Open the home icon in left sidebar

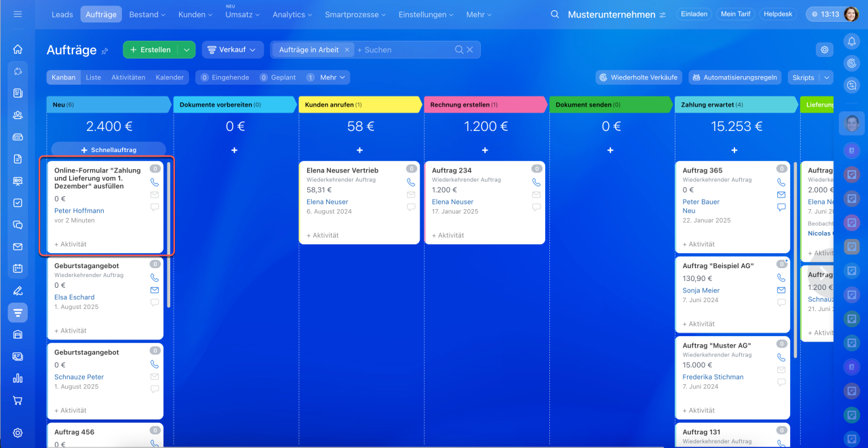click(18, 49)
